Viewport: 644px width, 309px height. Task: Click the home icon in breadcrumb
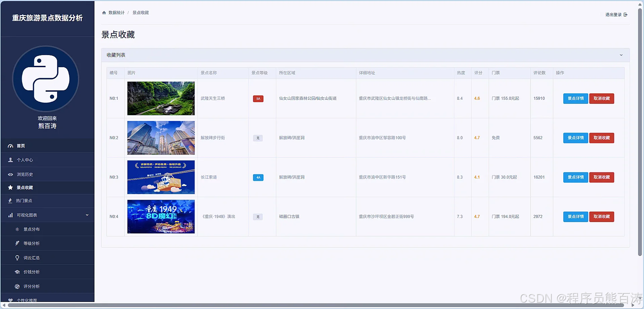[104, 13]
